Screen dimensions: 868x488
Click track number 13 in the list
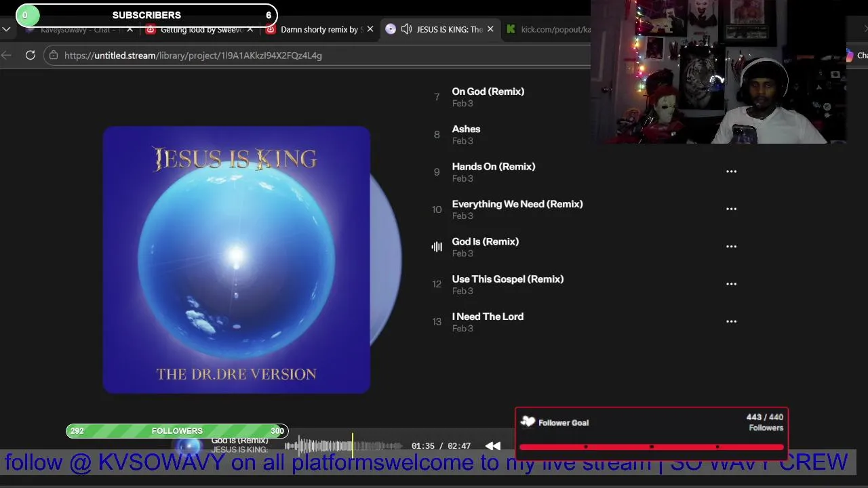tap(437, 321)
